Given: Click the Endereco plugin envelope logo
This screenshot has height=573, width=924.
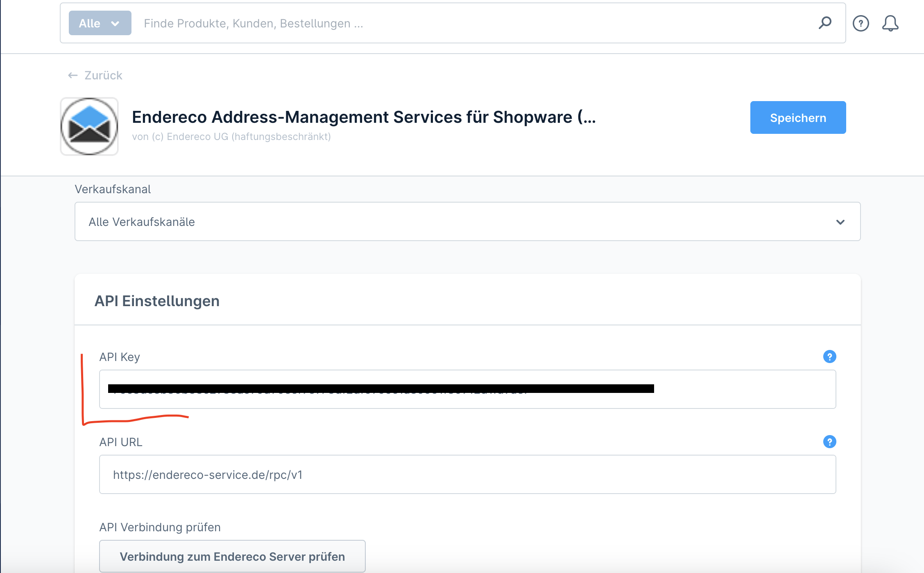Looking at the screenshot, I should pyautogui.click(x=89, y=126).
